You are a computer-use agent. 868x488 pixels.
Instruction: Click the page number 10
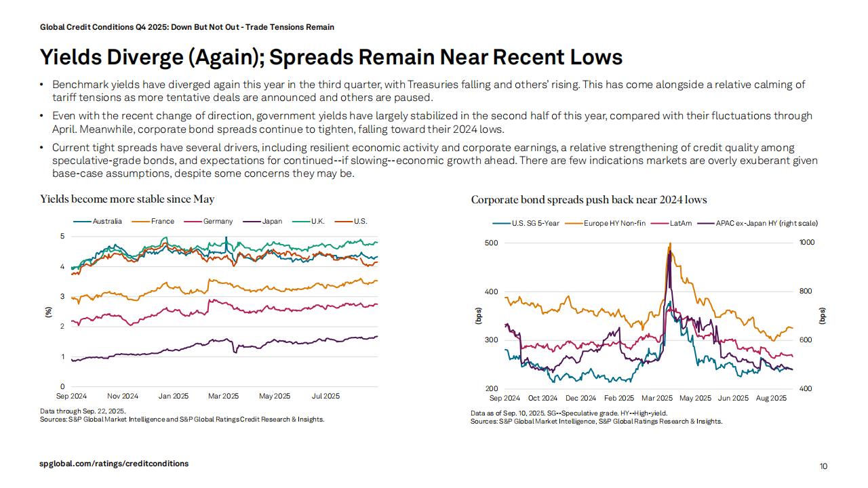823,466
